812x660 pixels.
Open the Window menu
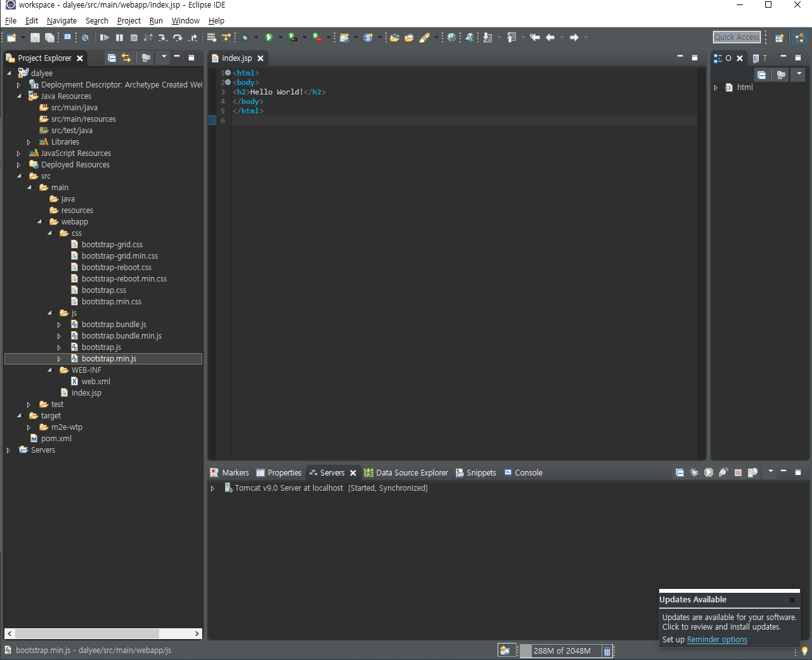coord(185,21)
